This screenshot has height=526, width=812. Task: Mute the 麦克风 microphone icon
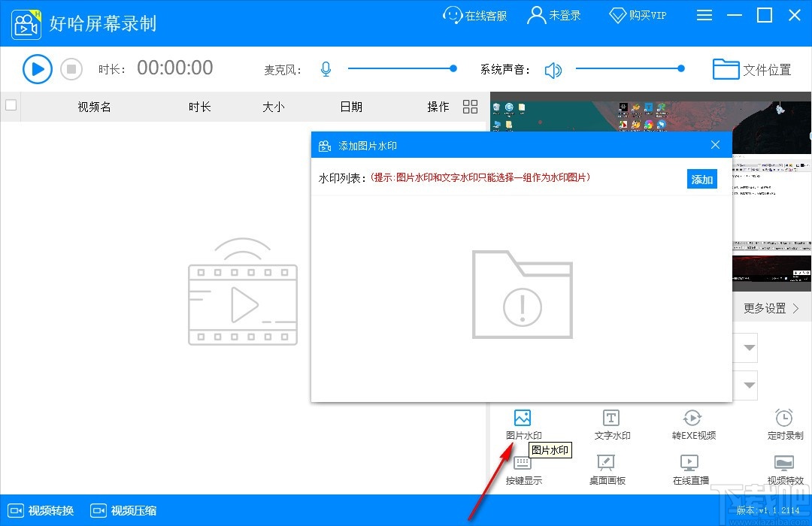pyautogui.click(x=326, y=68)
